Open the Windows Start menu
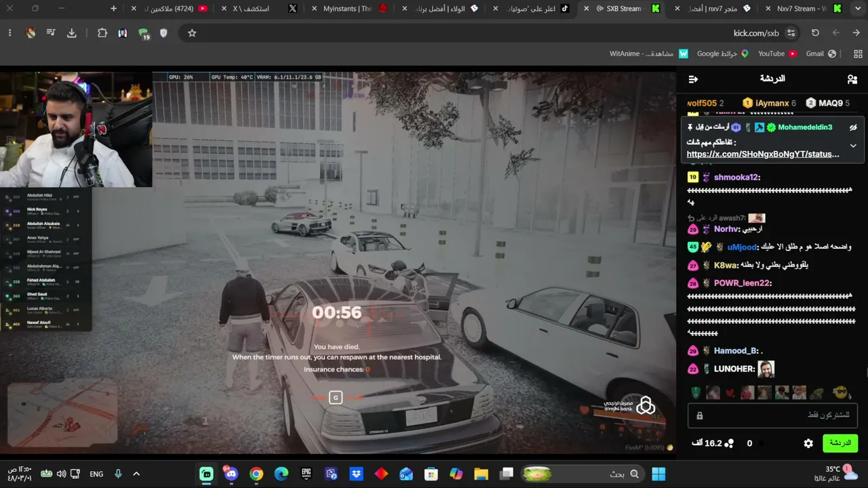This screenshot has width=868, height=488. click(658, 474)
